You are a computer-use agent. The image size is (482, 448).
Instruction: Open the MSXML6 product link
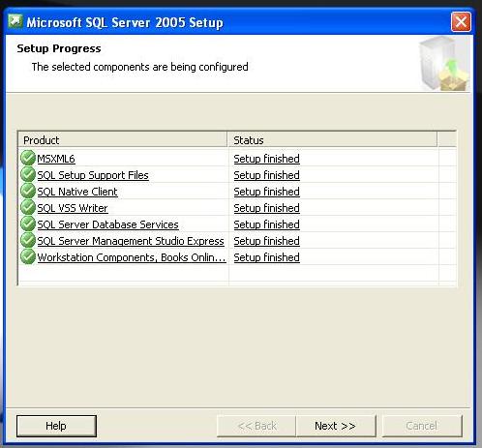point(56,159)
